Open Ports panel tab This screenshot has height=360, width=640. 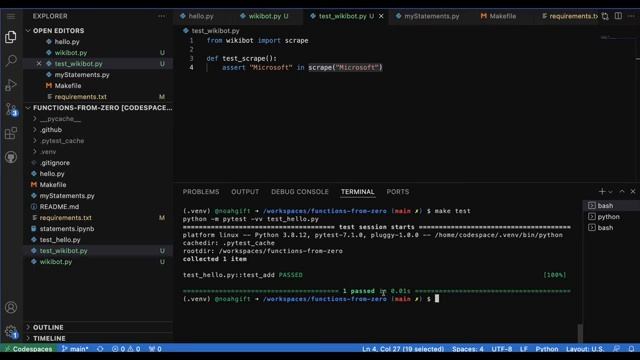[398, 192]
